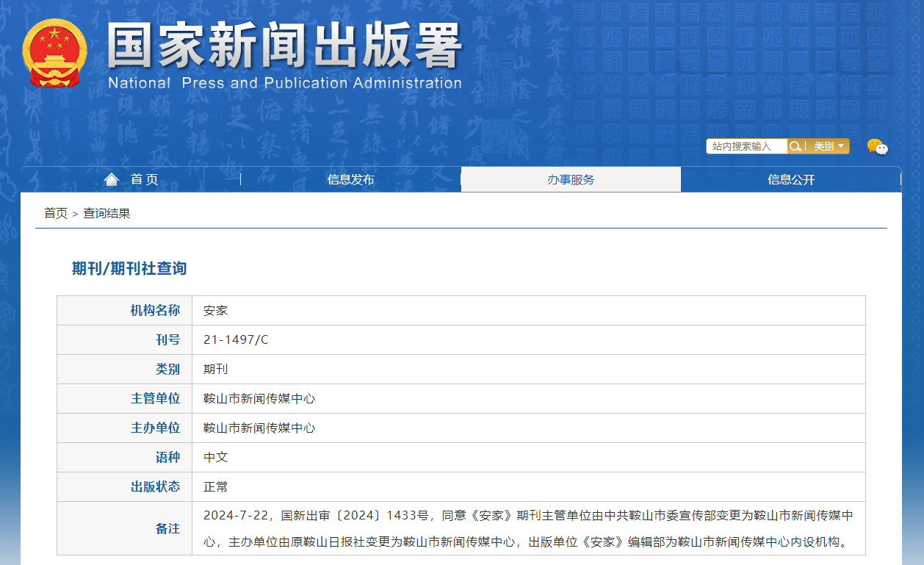Click the National Press and Publication Administration subtitle
The width and height of the screenshot is (924, 565).
click(285, 83)
